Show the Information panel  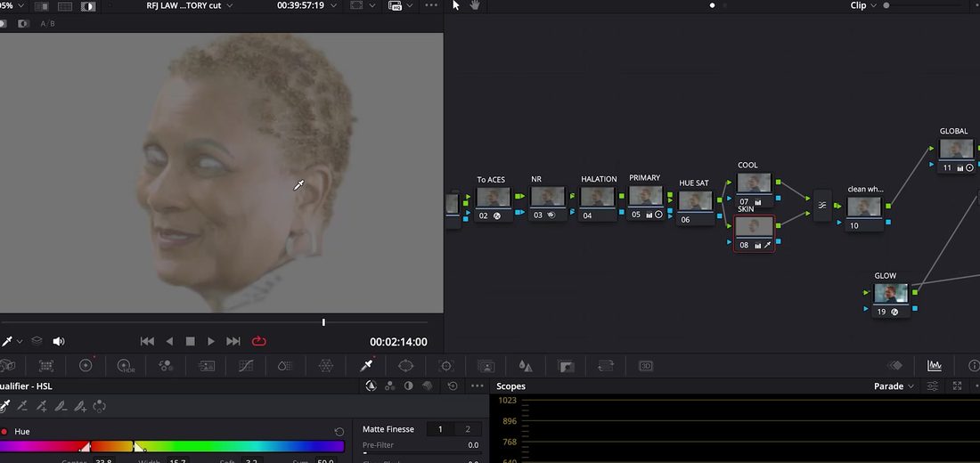coord(974,366)
